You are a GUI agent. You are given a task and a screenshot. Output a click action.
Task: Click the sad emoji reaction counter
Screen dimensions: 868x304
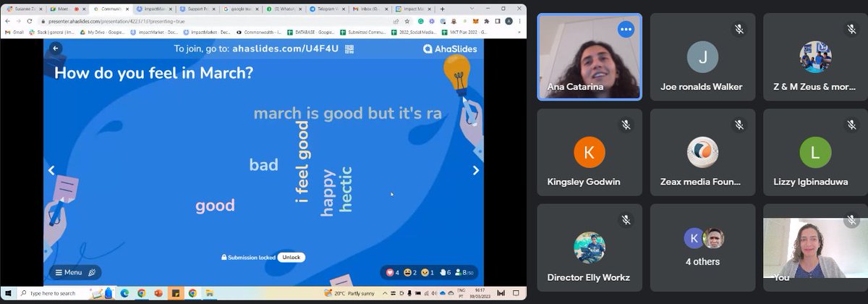point(429,273)
